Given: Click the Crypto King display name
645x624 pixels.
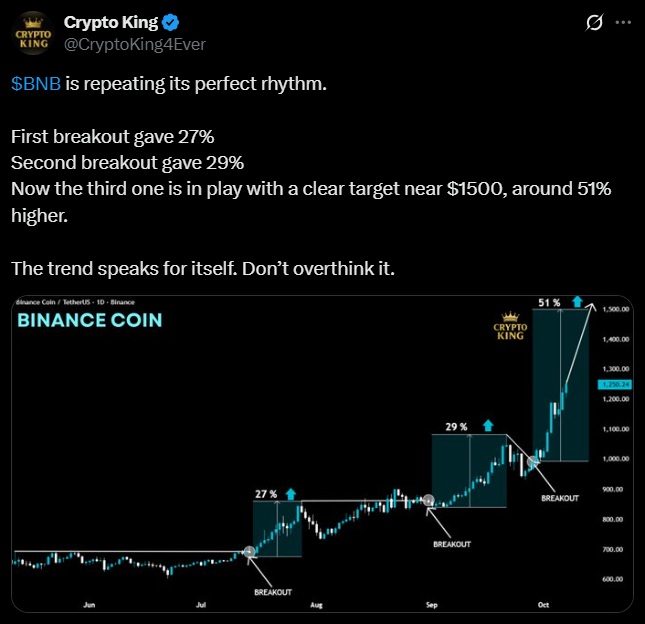Looking at the screenshot, I should (111, 22).
